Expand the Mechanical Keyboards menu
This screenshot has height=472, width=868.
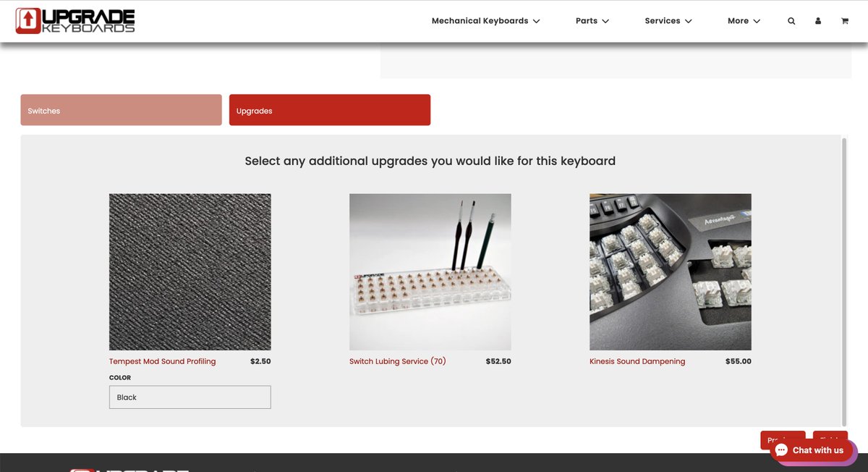click(x=485, y=21)
